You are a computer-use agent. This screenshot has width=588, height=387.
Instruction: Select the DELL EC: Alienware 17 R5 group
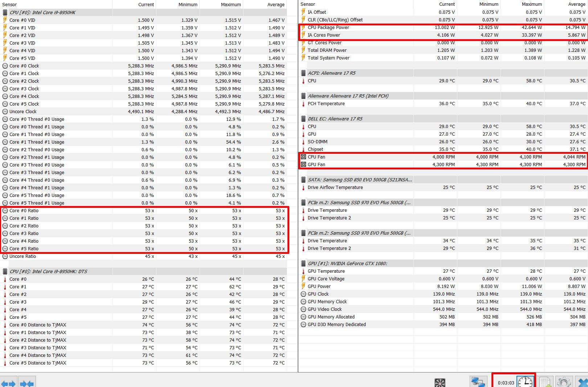(335, 119)
